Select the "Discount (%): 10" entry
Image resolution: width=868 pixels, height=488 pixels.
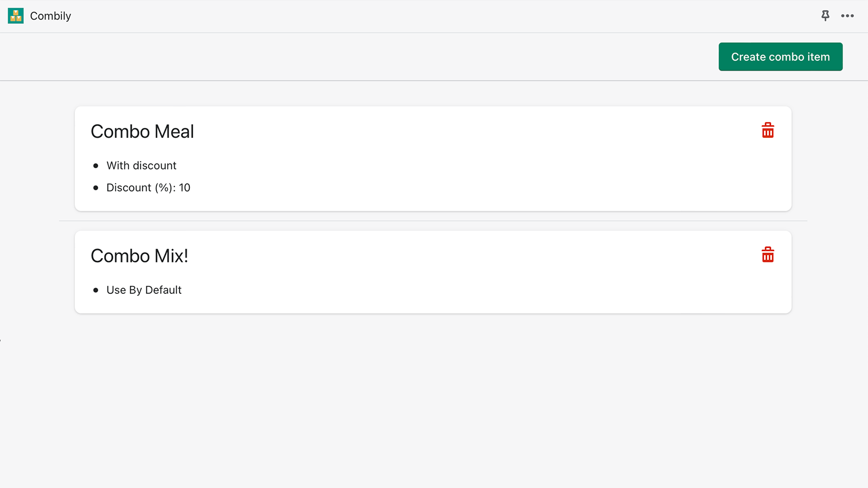click(148, 188)
